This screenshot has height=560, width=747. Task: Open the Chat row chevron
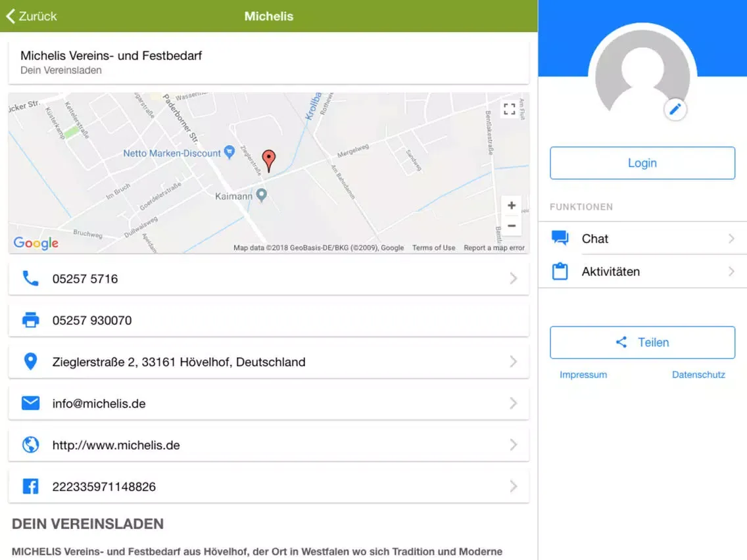coord(731,238)
